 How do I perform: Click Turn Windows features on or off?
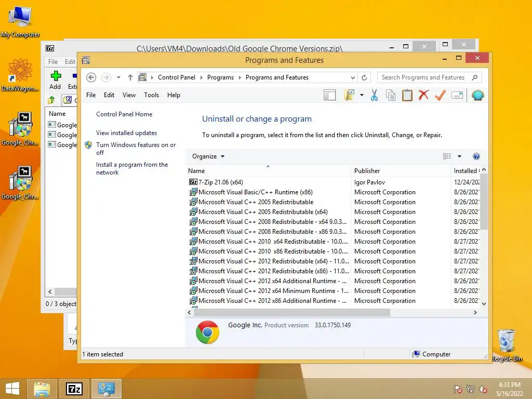(x=136, y=149)
